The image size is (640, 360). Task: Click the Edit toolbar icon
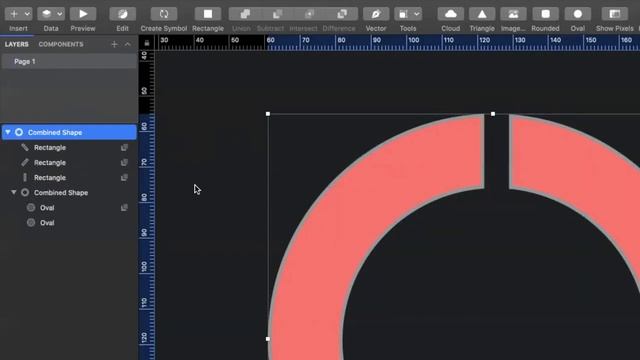coord(122,14)
